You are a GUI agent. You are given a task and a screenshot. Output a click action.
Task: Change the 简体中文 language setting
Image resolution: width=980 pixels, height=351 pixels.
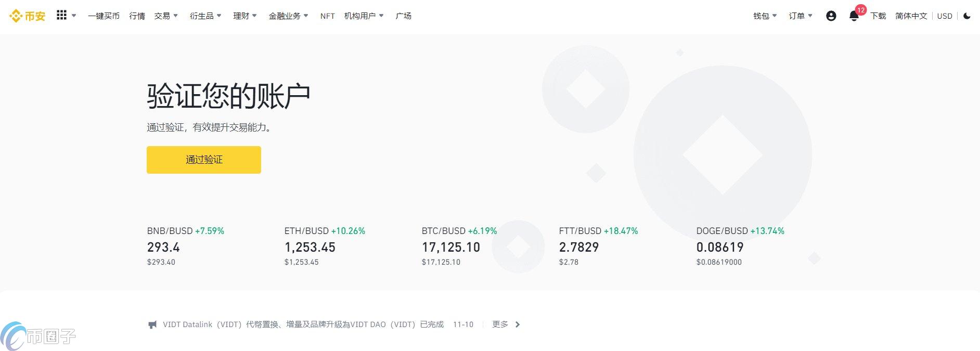[911, 16]
